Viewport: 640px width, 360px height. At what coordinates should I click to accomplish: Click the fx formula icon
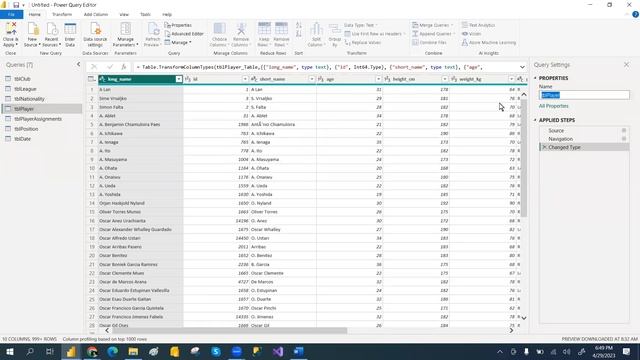[123, 67]
